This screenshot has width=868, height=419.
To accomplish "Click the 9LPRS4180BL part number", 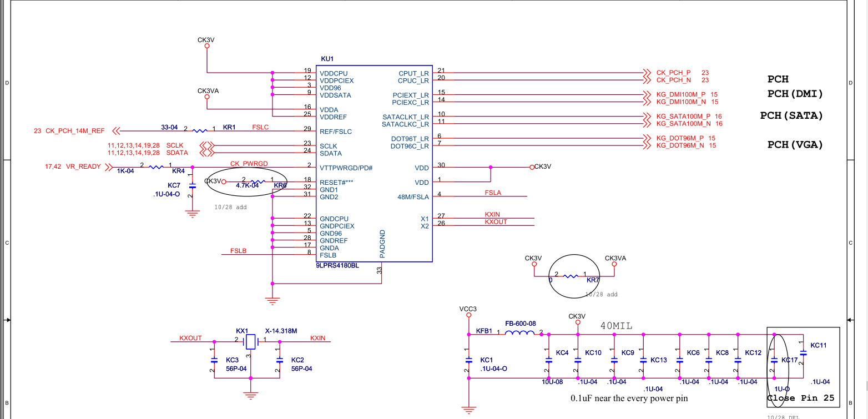I will click(337, 266).
